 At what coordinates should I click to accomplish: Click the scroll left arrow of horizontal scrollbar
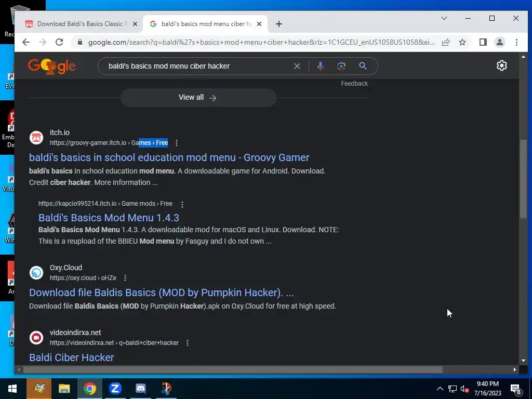(x=19, y=369)
